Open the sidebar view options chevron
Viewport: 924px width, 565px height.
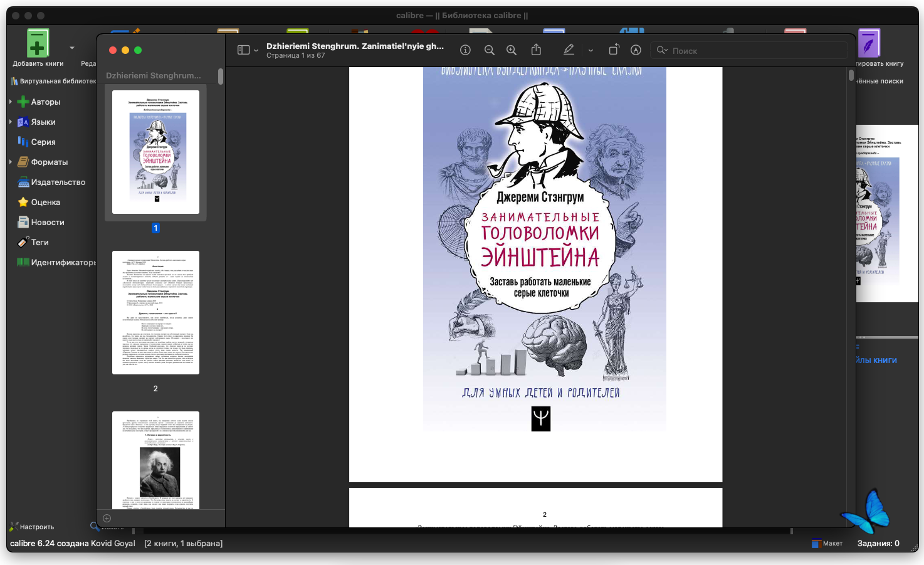point(256,51)
